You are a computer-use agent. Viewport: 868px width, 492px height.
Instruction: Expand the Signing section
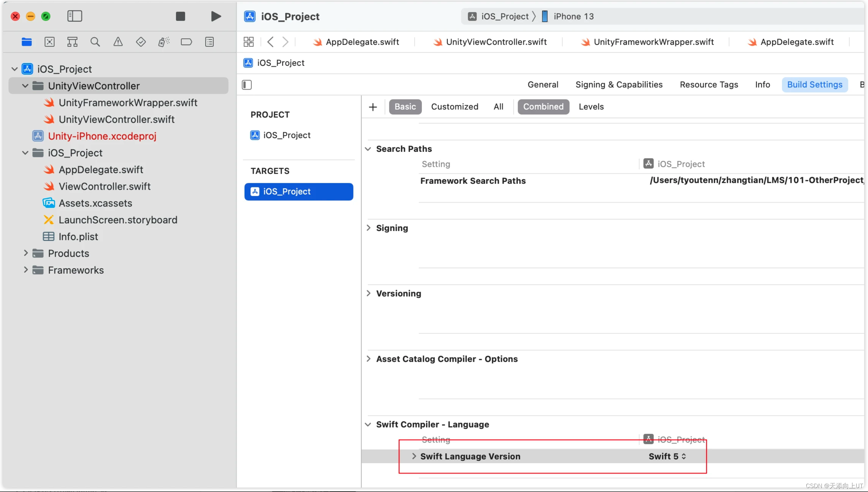coord(368,228)
